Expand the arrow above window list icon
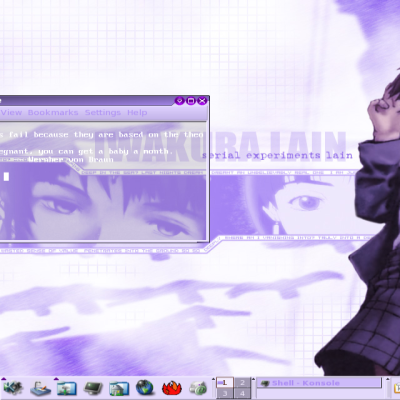400x400 pixels. (56, 379)
